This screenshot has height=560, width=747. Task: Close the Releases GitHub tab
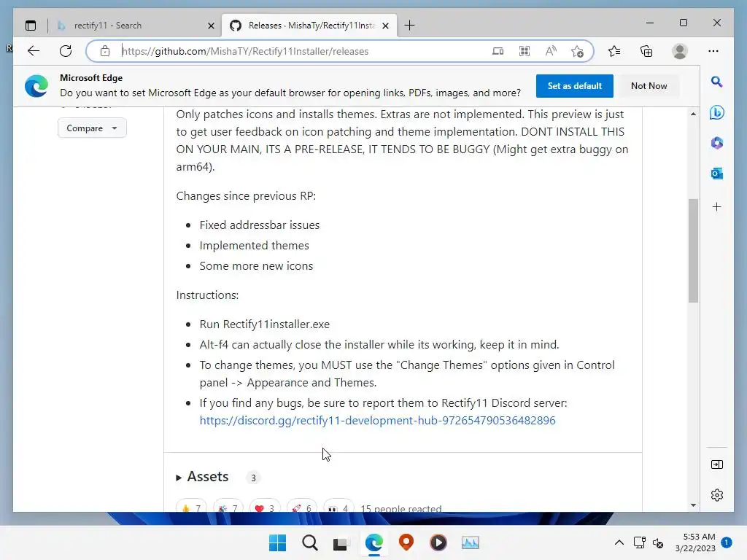click(385, 26)
